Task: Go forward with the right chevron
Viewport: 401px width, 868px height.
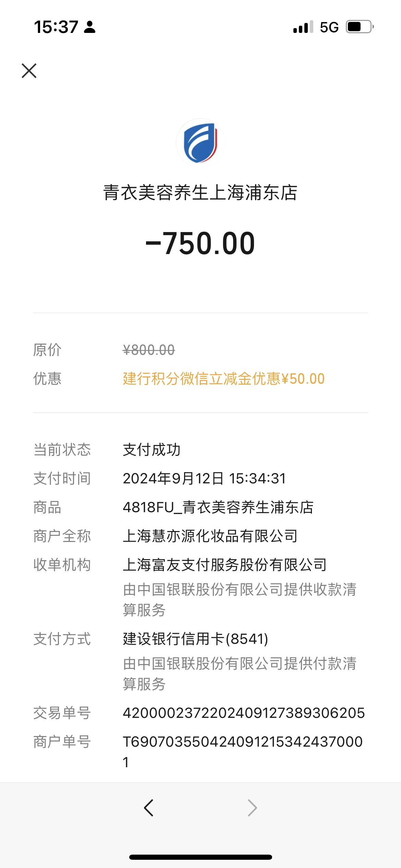Action: pos(252,808)
